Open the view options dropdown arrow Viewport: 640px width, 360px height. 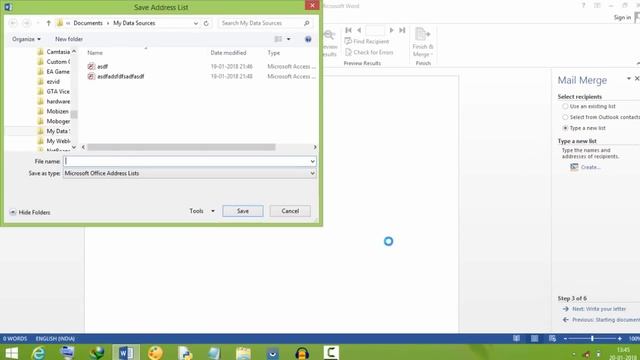pyautogui.click(x=289, y=39)
